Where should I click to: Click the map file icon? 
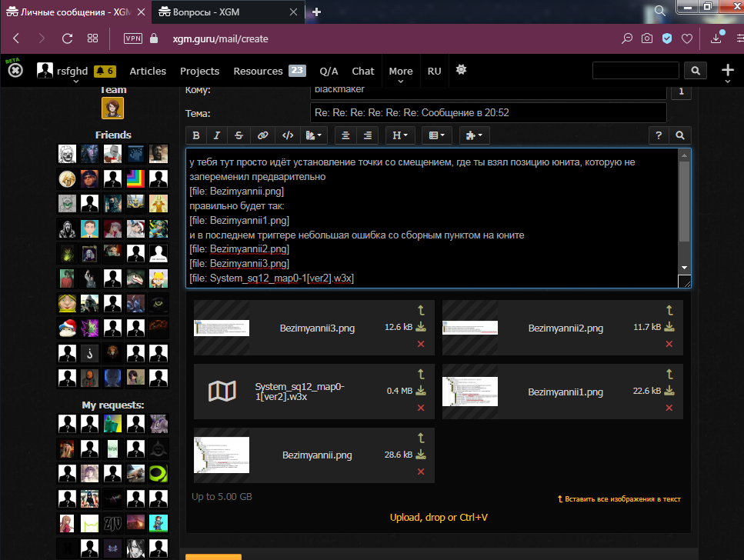click(x=222, y=392)
